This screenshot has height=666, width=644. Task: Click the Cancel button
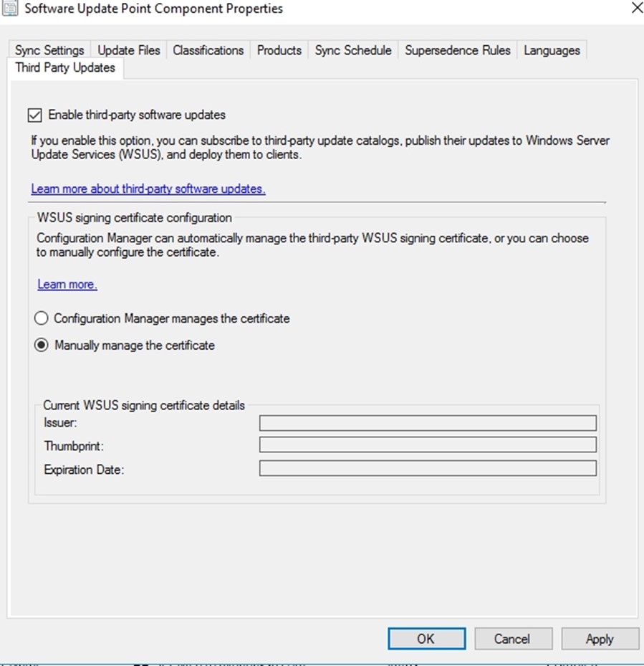513,638
